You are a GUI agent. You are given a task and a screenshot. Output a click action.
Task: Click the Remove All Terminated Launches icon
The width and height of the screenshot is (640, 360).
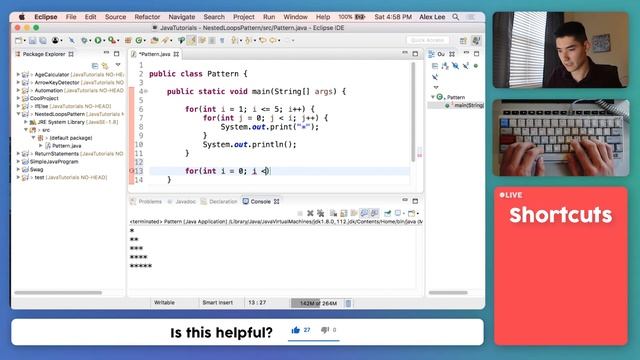(320, 213)
